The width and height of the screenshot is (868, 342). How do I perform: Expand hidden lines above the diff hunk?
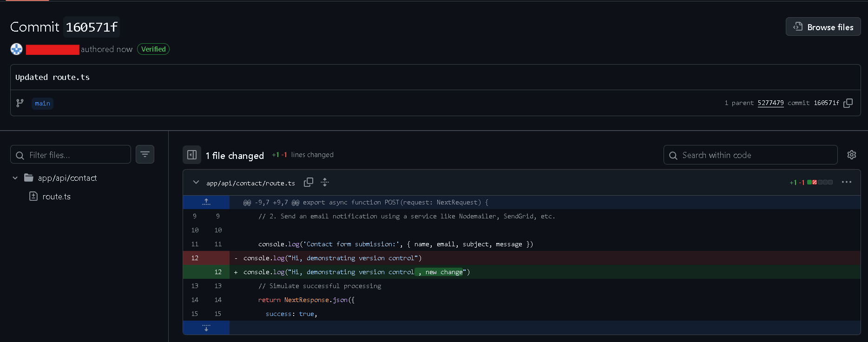coord(206,202)
